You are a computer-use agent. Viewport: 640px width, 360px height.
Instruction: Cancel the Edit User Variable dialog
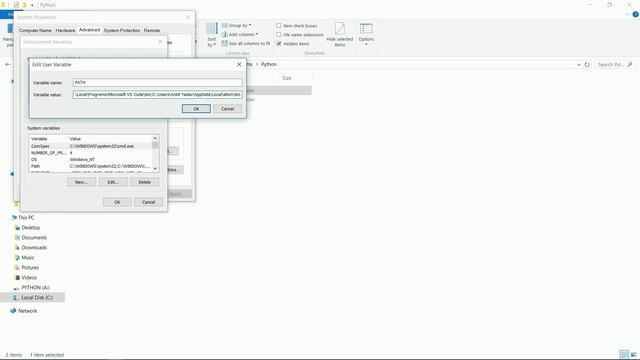tap(227, 109)
